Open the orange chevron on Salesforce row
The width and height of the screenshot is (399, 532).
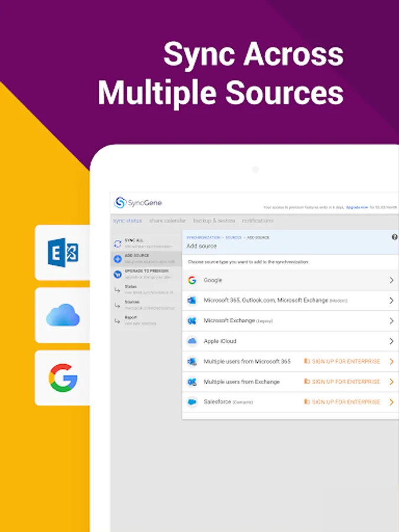[x=391, y=402]
